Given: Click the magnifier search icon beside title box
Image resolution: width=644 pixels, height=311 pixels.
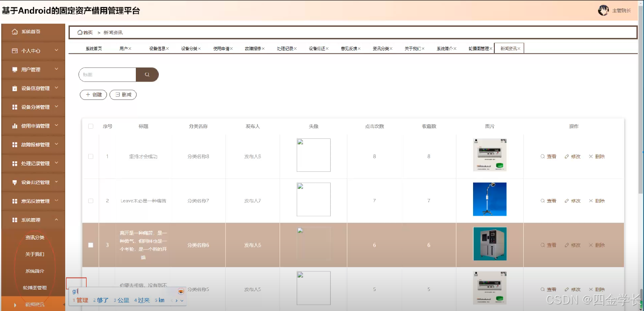Looking at the screenshot, I should pos(147,74).
